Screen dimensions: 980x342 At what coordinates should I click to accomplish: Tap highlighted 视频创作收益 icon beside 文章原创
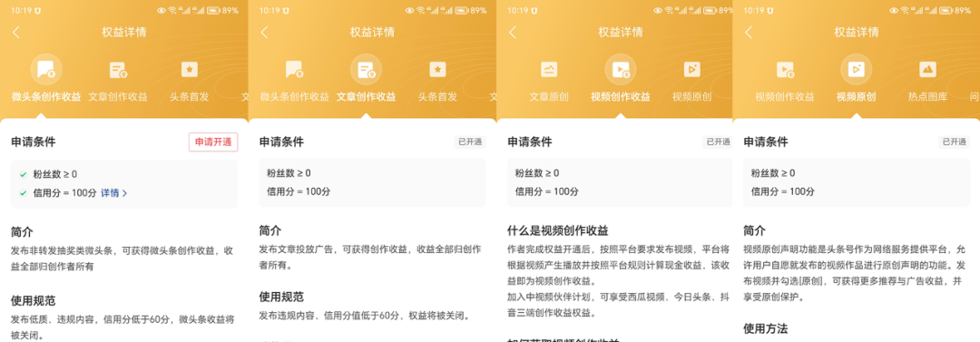pos(621,70)
